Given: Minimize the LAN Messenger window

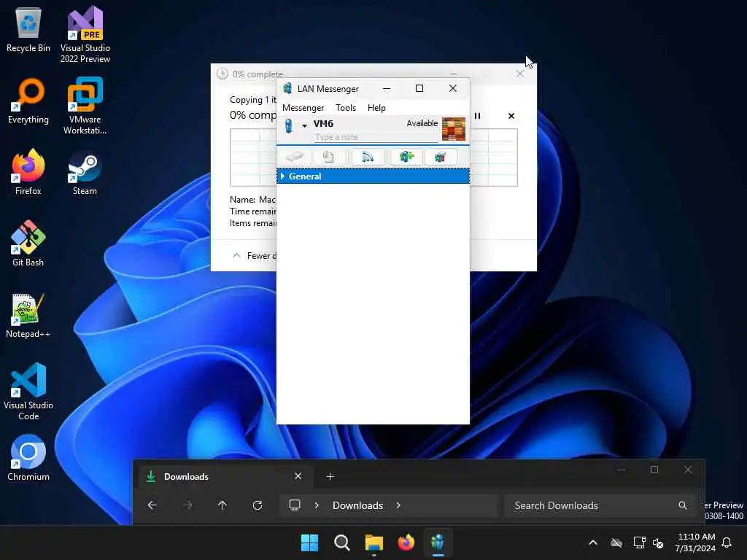Looking at the screenshot, I should point(387,88).
